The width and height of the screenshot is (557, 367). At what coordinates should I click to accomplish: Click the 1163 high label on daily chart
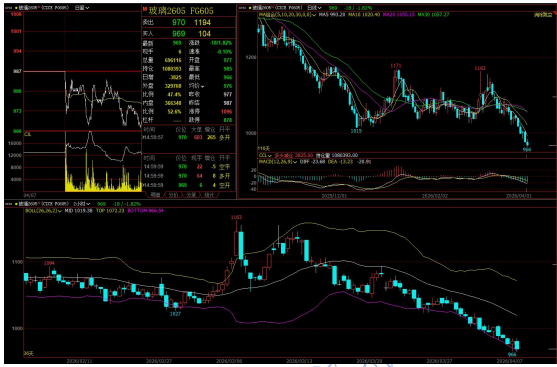pyautogui.click(x=480, y=68)
